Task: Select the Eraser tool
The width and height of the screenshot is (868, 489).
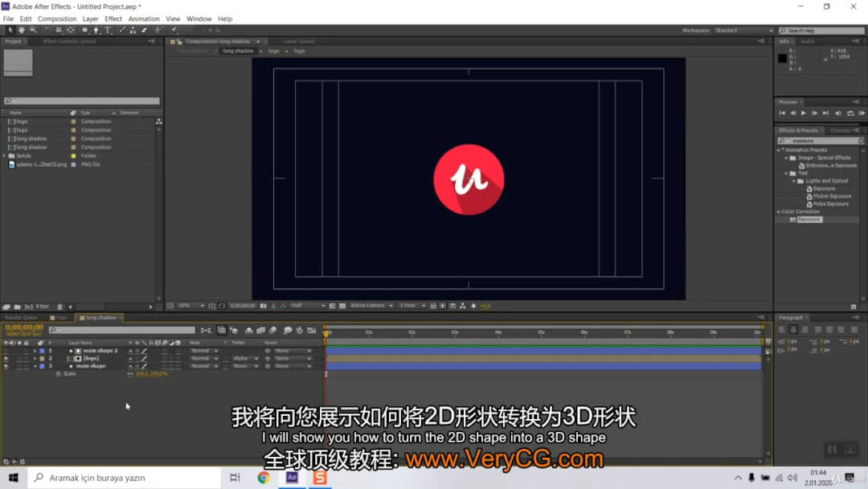Action: coord(145,30)
